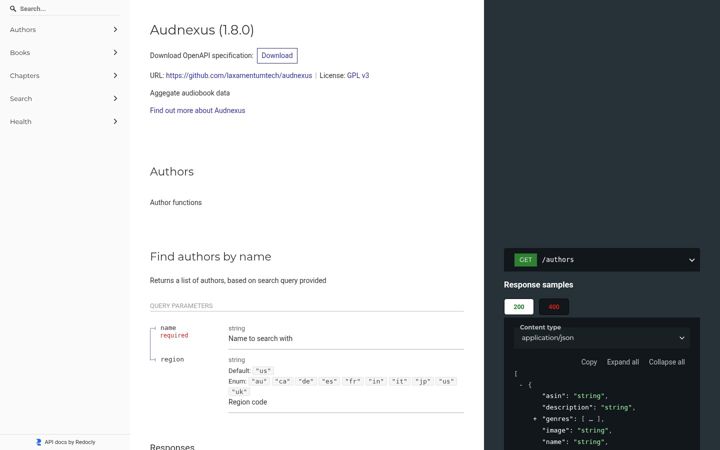Open the application/json content type dropdown

(602, 338)
